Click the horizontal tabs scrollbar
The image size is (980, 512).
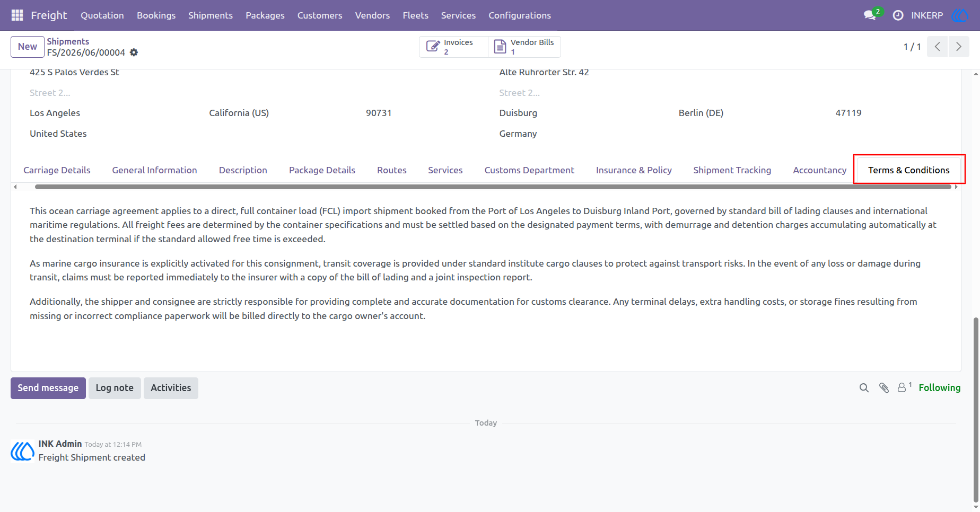pos(493,187)
